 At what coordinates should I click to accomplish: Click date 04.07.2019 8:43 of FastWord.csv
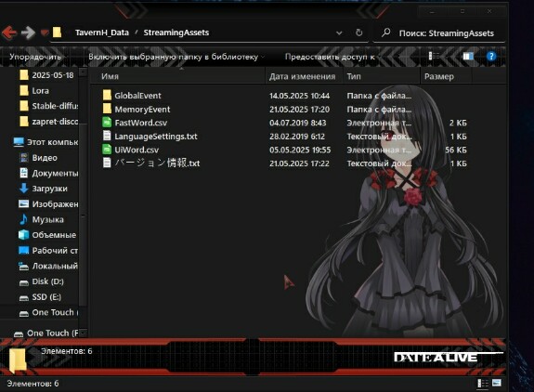[298, 123]
